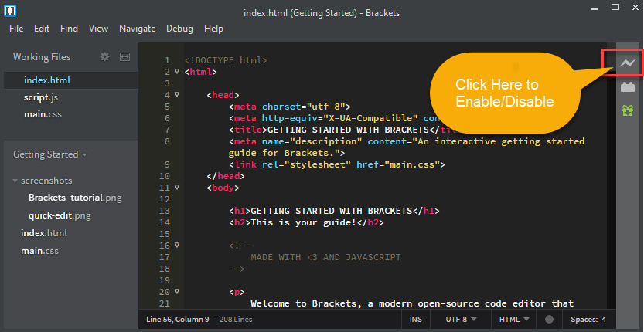Fold the comment block at line 16

click(177, 246)
